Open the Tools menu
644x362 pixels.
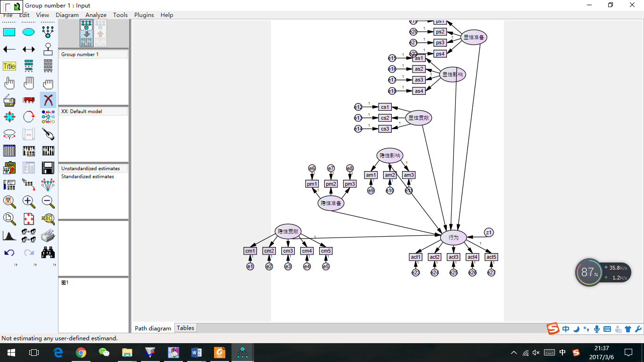[x=120, y=15]
